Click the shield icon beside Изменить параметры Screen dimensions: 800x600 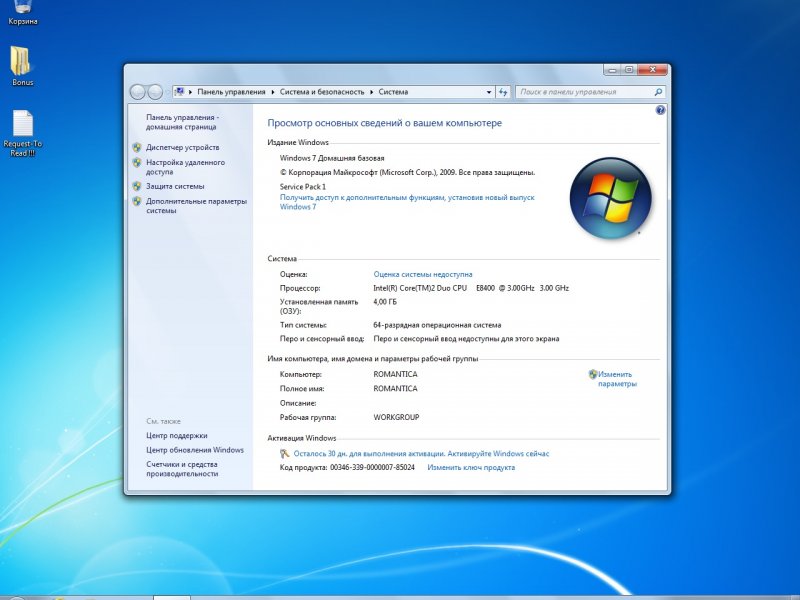592,374
